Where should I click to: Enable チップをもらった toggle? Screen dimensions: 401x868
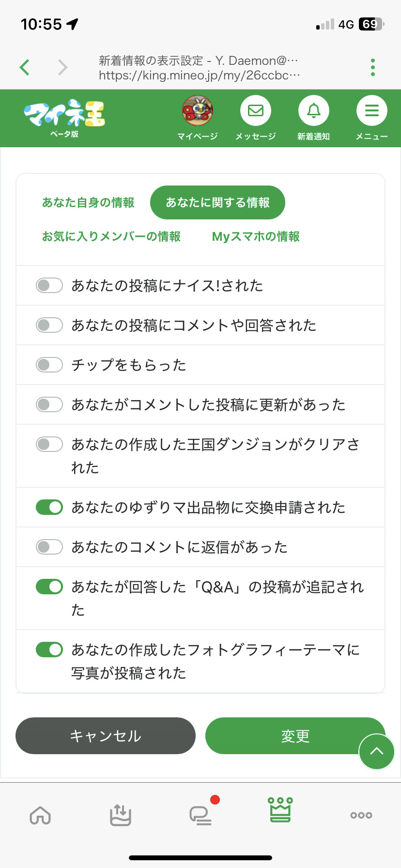[x=49, y=365]
